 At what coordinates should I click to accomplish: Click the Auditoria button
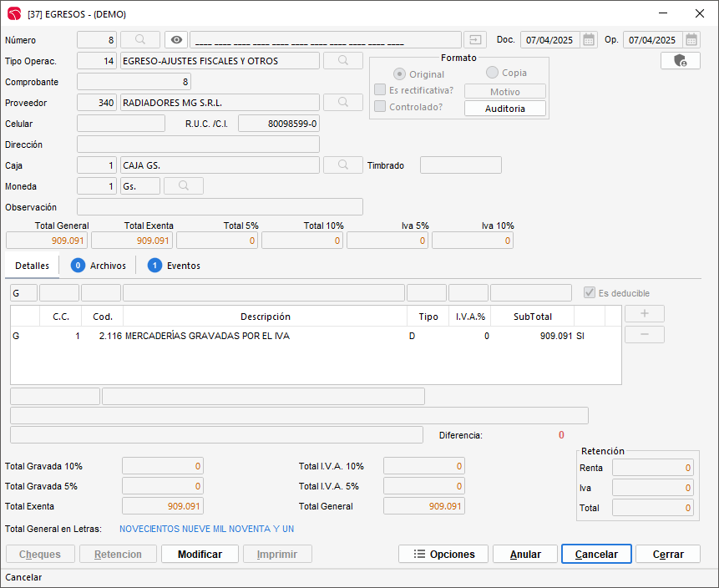(x=504, y=109)
